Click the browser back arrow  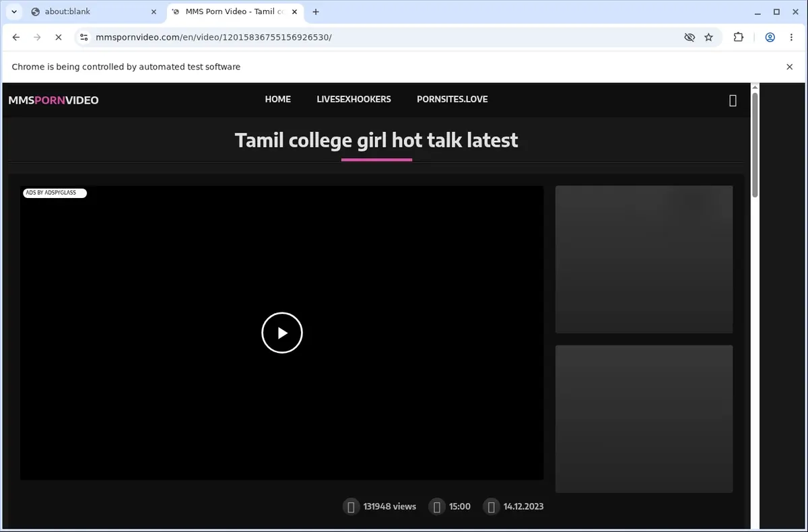pos(16,38)
